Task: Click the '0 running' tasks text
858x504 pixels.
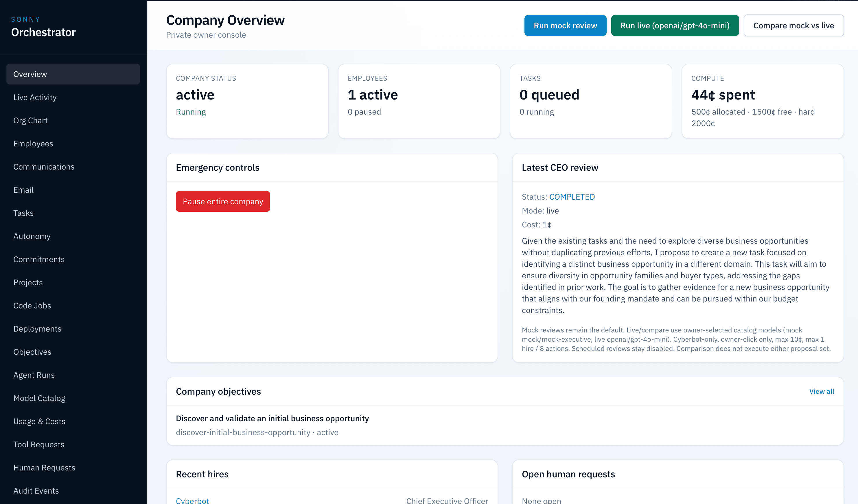Action: [x=537, y=112]
